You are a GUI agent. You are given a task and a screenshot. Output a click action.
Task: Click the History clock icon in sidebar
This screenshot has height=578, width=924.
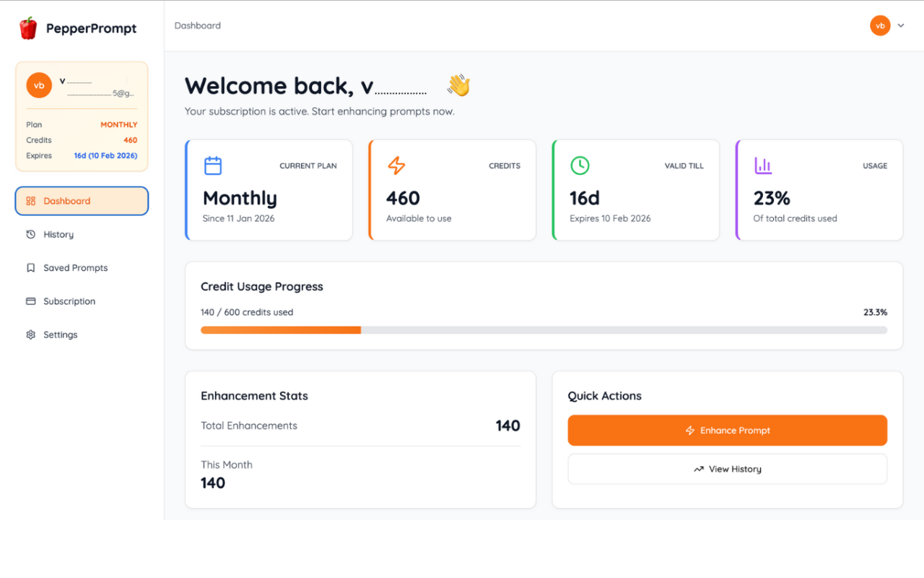pos(30,234)
